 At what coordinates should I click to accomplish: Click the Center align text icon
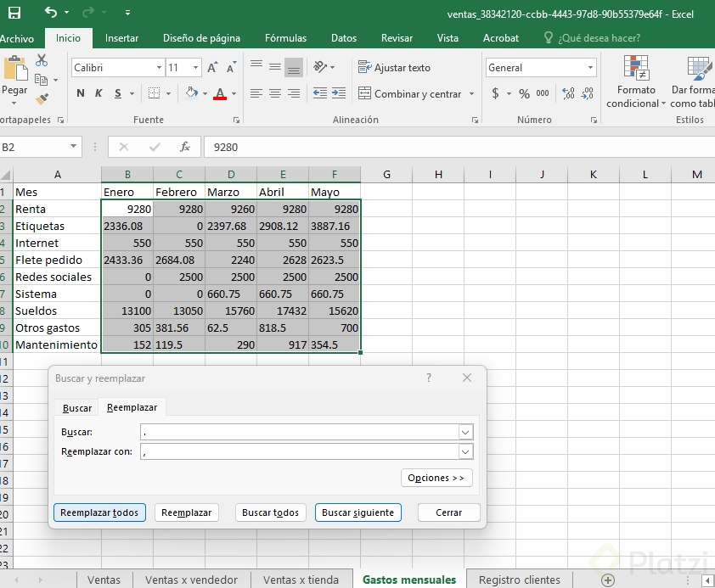[275, 94]
